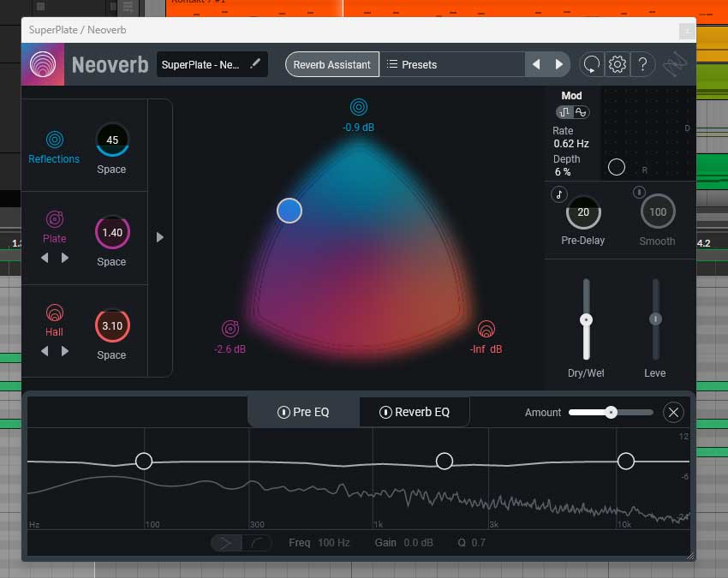Image resolution: width=728 pixels, height=578 pixels.
Task: Toggle Reverb EQ power icon
Action: pos(385,412)
